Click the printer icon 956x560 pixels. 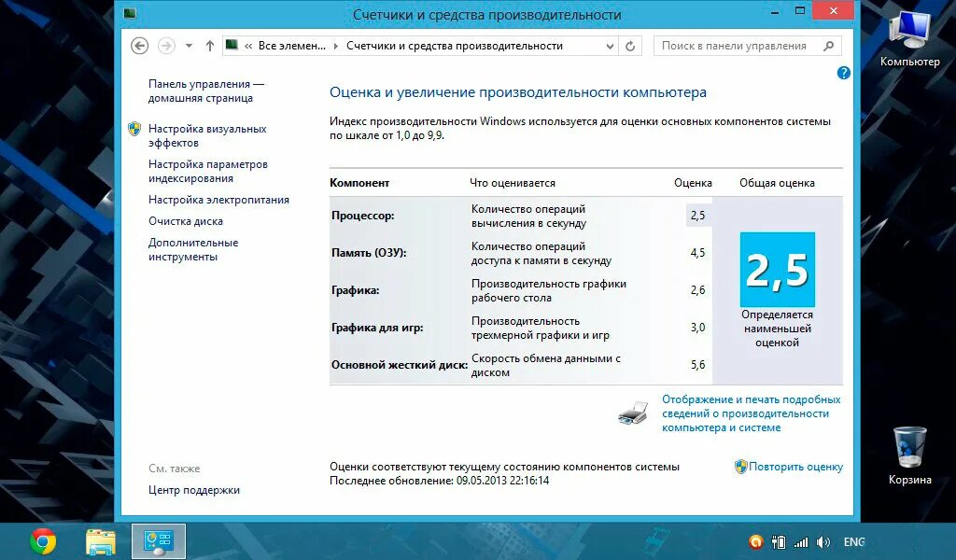(x=633, y=413)
